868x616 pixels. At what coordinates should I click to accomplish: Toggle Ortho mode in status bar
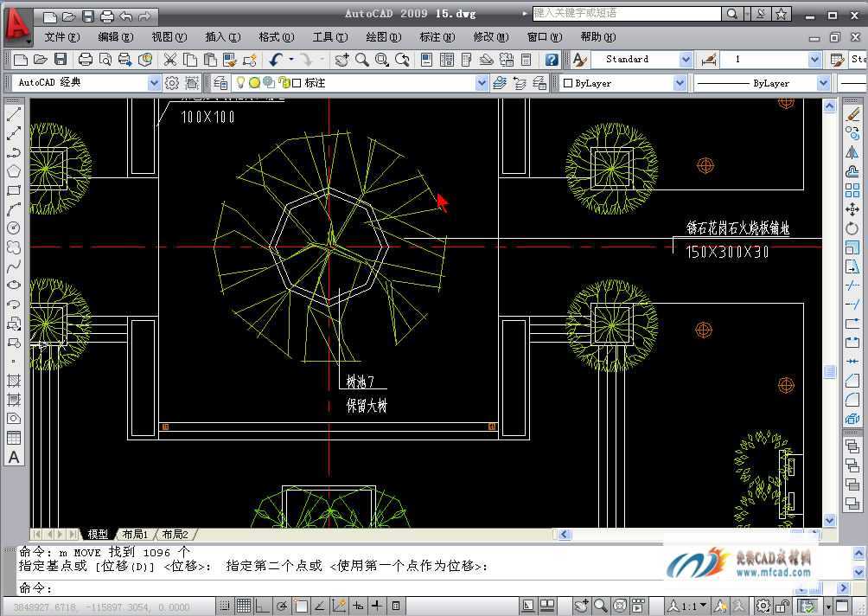click(263, 606)
